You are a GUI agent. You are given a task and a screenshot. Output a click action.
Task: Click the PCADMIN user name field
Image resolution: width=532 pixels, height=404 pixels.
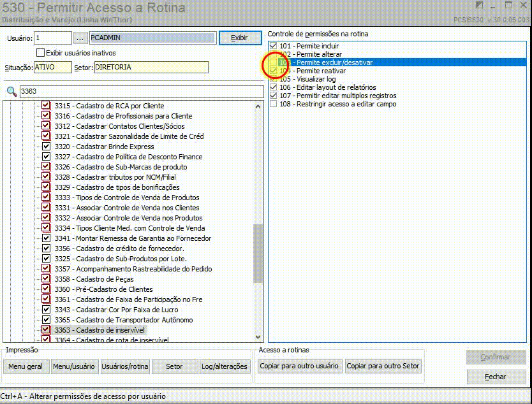tap(153, 38)
